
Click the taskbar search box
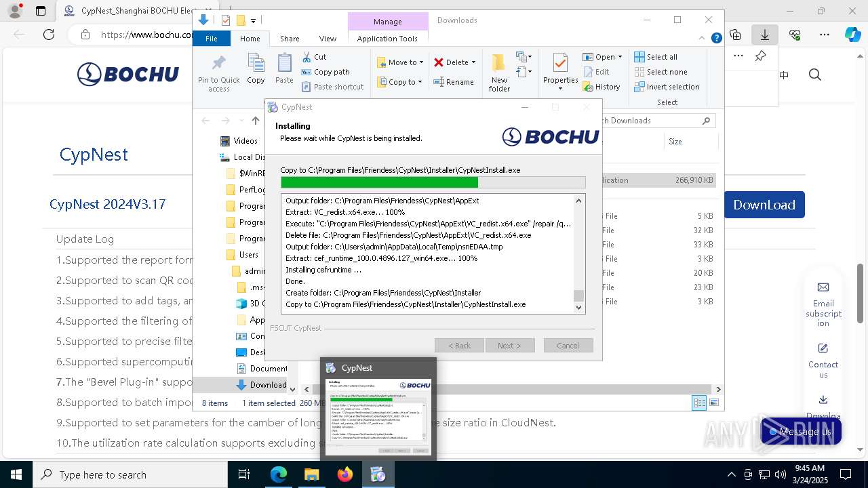tap(130, 474)
